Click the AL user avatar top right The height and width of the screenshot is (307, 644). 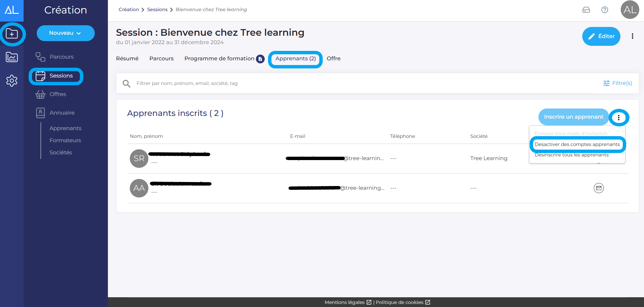click(x=630, y=10)
